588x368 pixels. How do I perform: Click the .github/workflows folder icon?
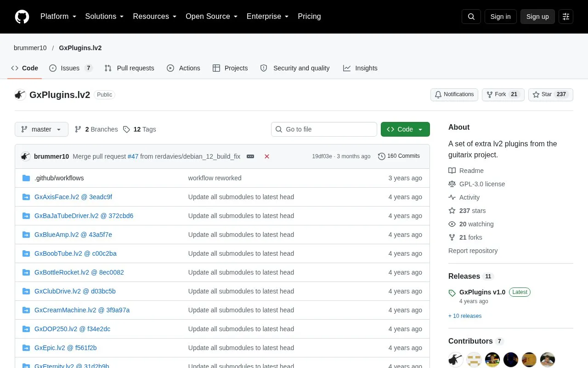(x=26, y=178)
